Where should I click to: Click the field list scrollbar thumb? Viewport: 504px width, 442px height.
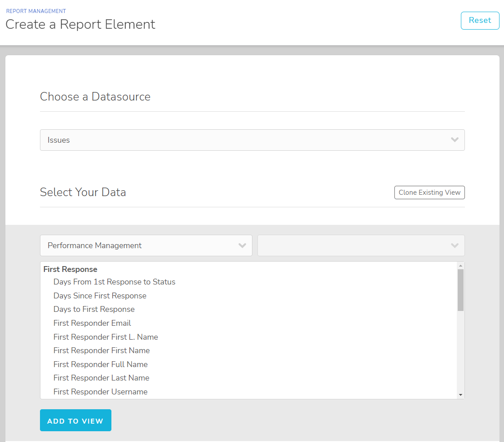[x=460, y=290]
